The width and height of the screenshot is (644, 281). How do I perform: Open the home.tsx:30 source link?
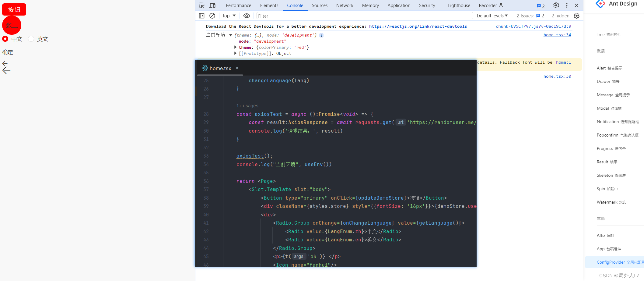point(557,76)
